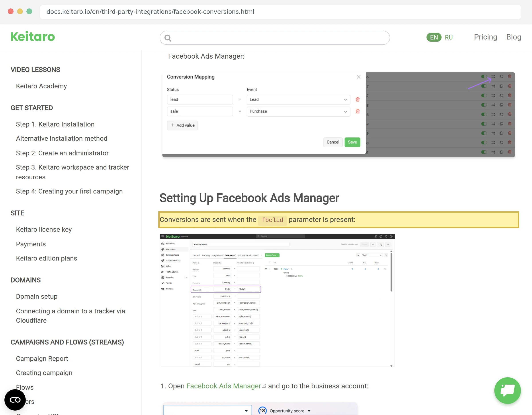Open the Purchase event dropdown in screenshot
The width and height of the screenshot is (532, 415).
pos(298,111)
